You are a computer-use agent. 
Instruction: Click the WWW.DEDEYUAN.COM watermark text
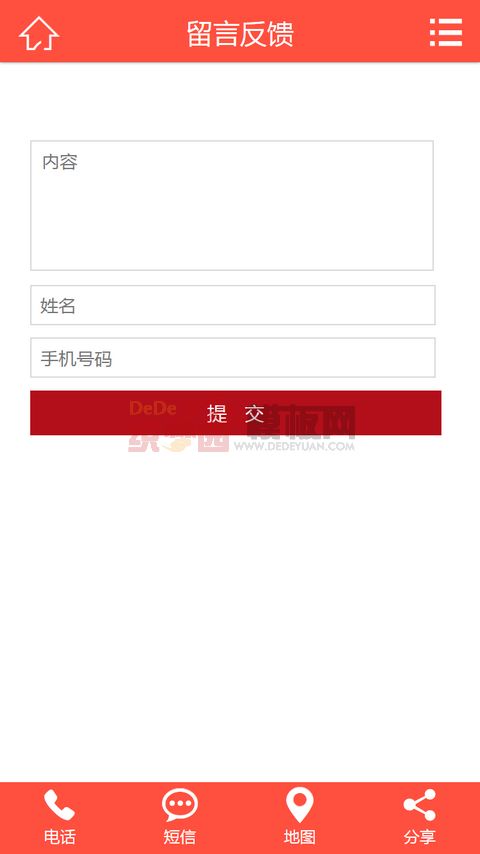coord(295,447)
